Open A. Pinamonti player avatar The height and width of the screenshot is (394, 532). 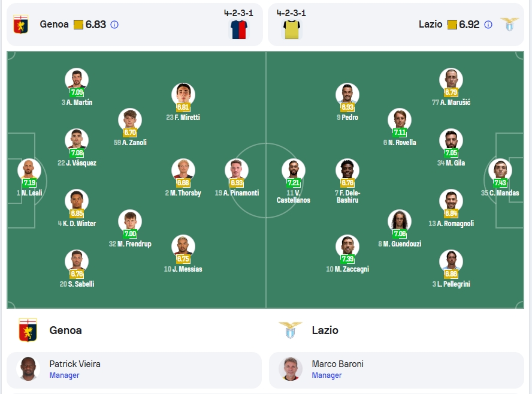[237, 170]
